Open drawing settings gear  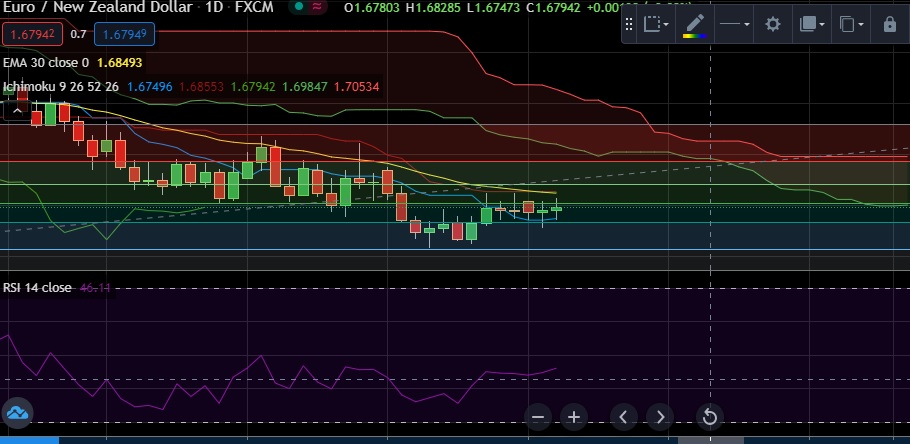pyautogui.click(x=772, y=24)
